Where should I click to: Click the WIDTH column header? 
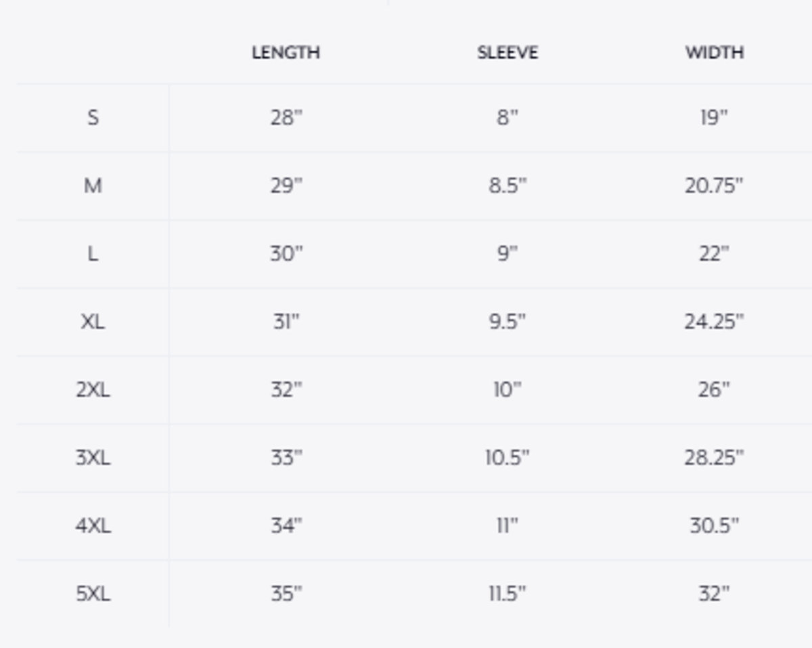pyautogui.click(x=714, y=53)
